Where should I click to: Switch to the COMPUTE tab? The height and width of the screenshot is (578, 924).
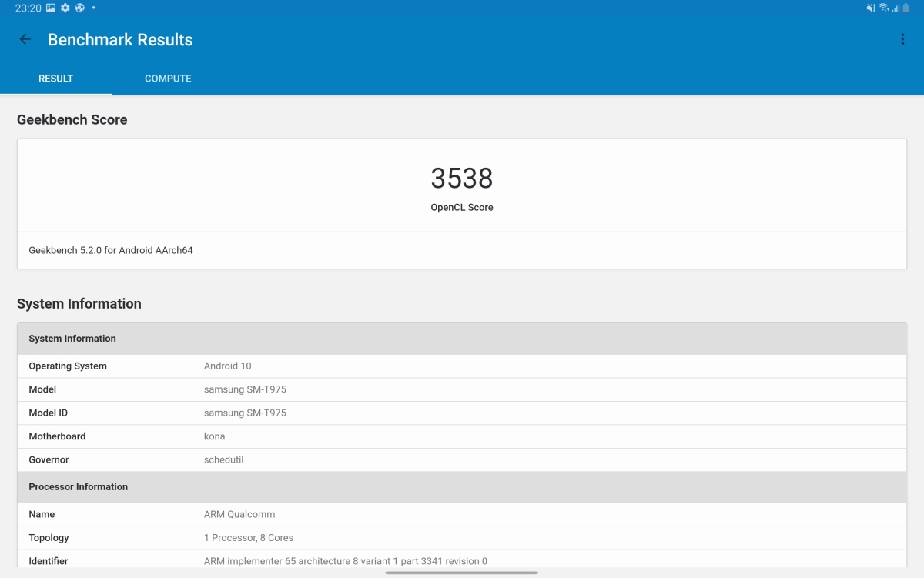168,79
